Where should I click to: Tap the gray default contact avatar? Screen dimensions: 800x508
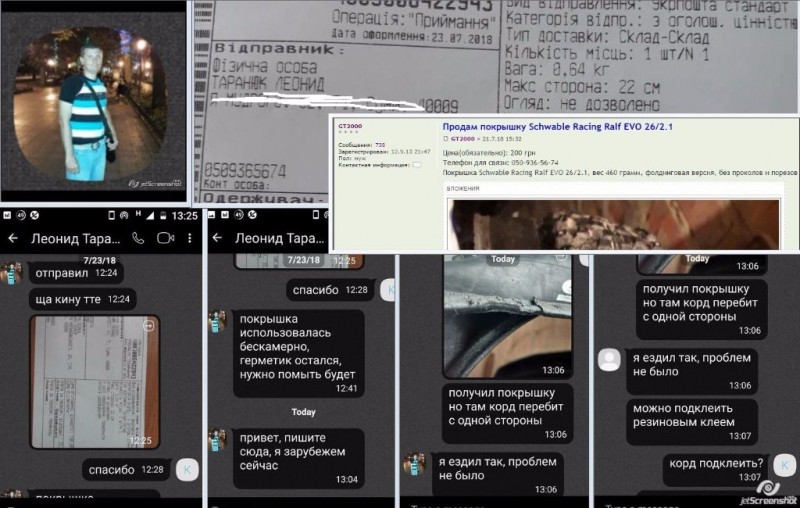(608, 357)
